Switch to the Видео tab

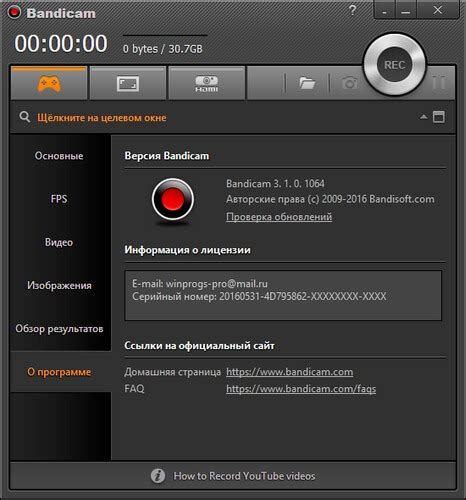pyautogui.click(x=59, y=242)
